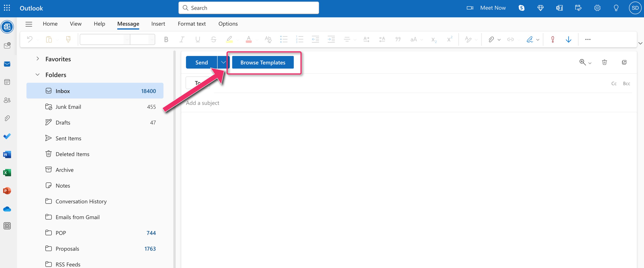Switch to the Insert tab
The image size is (644, 268).
click(158, 24)
